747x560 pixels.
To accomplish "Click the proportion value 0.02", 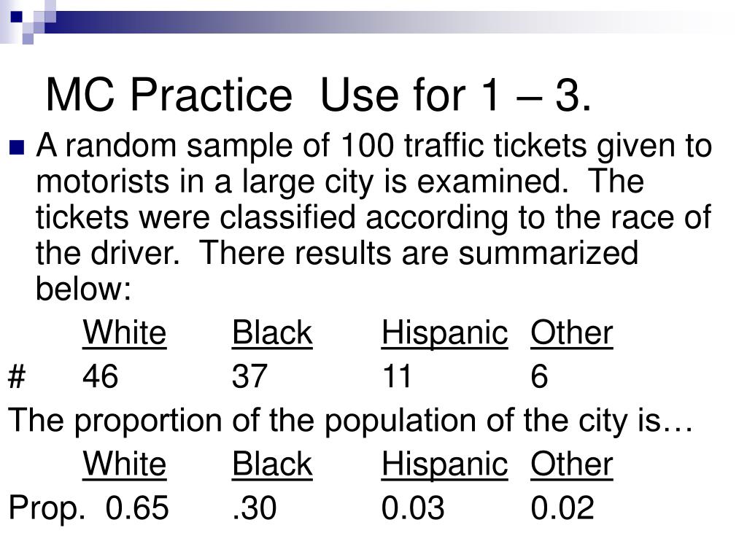I will click(x=562, y=507).
